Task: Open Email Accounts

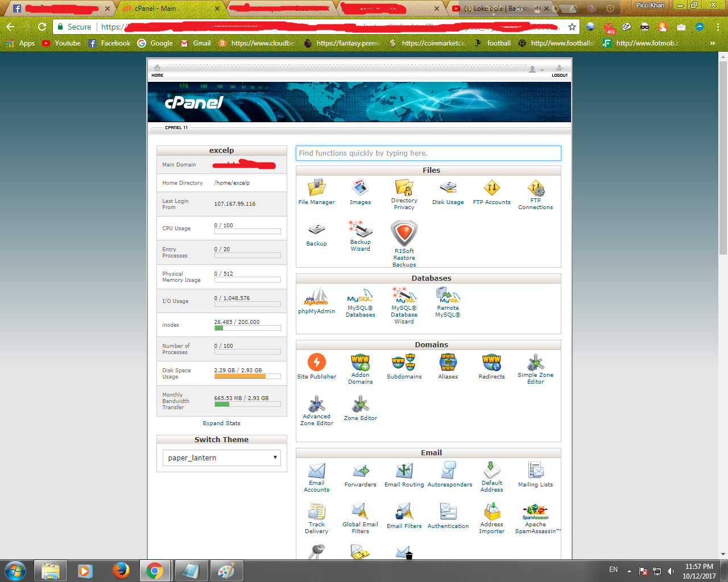Action: [x=317, y=477]
